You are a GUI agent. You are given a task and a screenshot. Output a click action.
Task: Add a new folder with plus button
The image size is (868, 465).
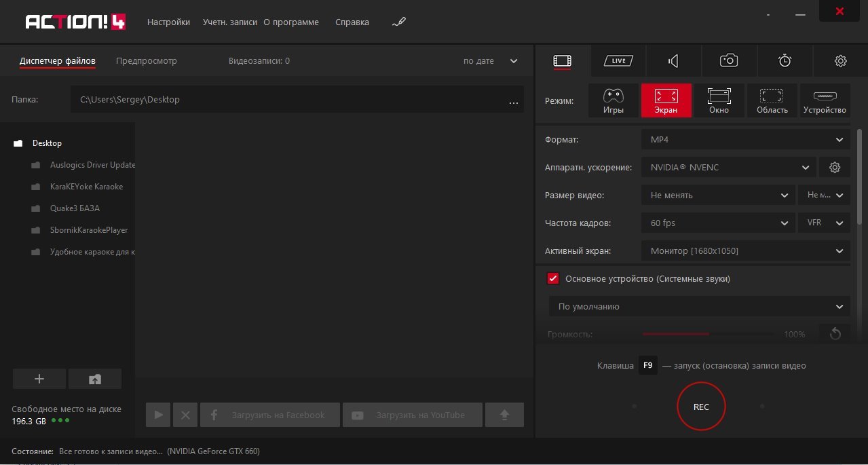(x=39, y=379)
